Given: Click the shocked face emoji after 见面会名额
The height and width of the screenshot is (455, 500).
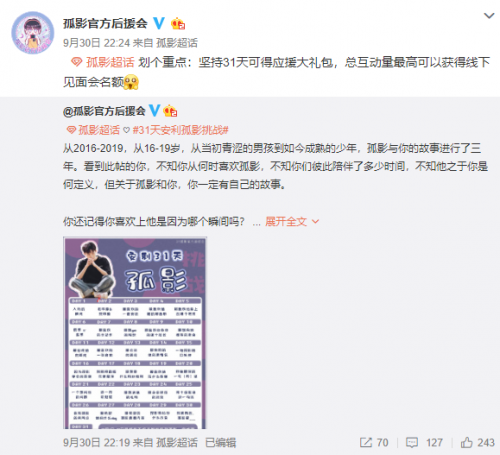Looking at the screenshot, I should [x=131, y=82].
